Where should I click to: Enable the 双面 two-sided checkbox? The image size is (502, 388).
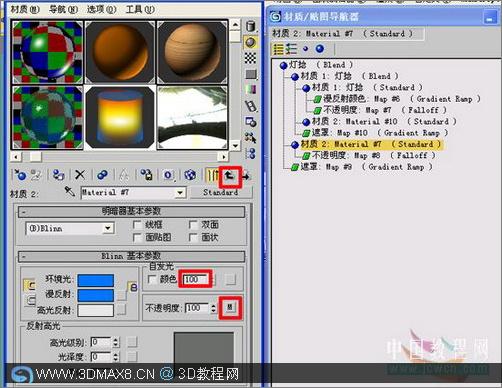(x=193, y=225)
